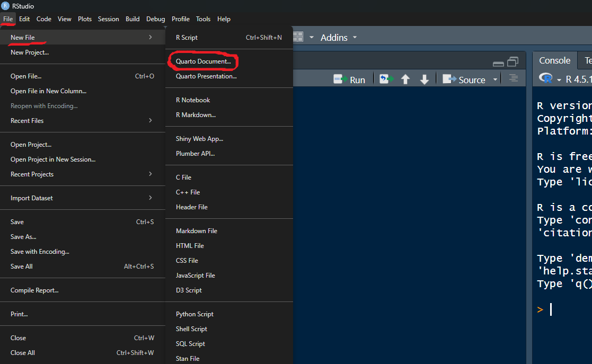Click the Source script button

coord(465,79)
